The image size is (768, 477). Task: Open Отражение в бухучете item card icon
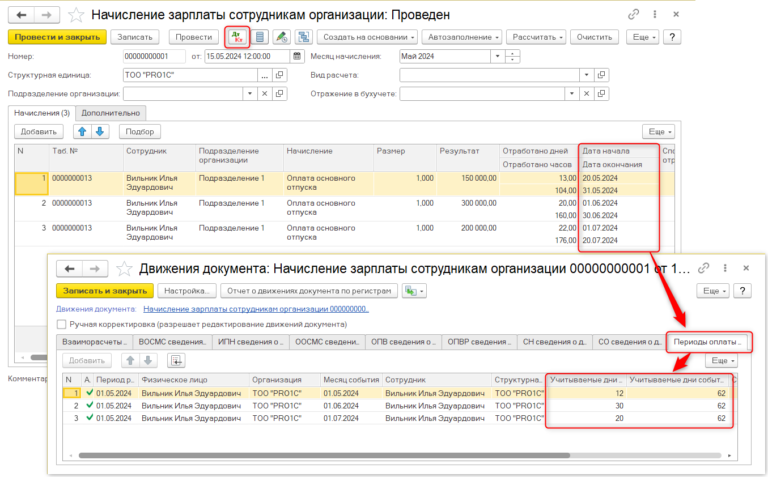pos(601,94)
